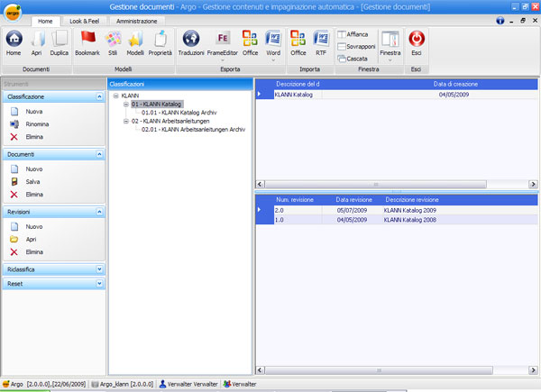
Task: Open the Bookmark flag tool
Action: [87, 43]
